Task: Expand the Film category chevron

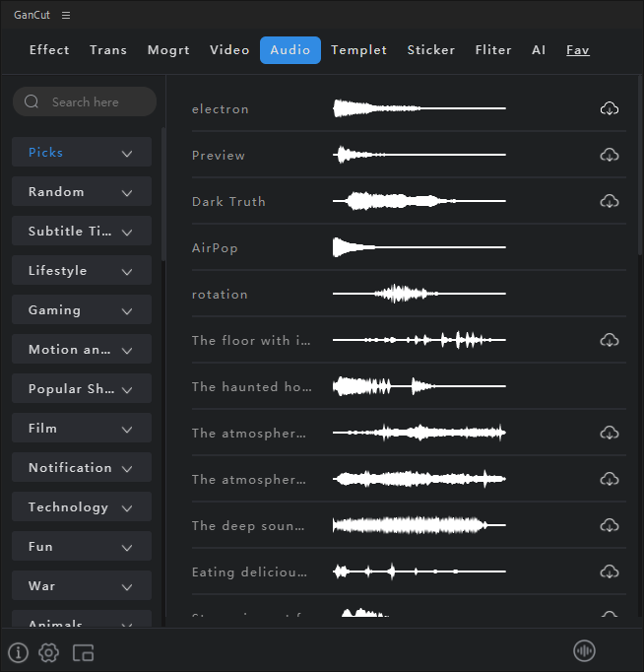Action: click(x=127, y=430)
